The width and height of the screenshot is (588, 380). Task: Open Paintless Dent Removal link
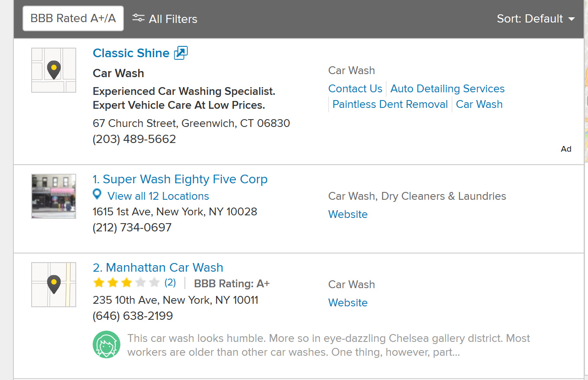(390, 104)
